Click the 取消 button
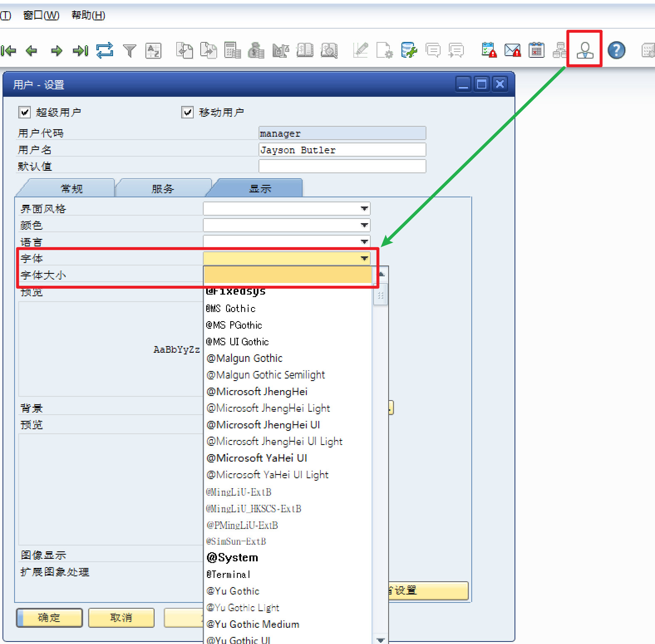The image size is (655, 644). pos(121,618)
